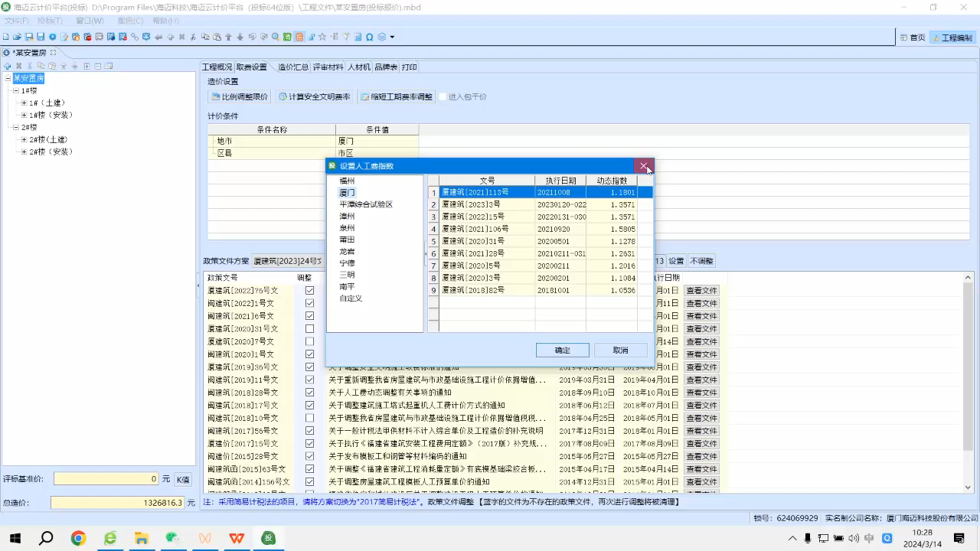This screenshot has height=551, width=980.
Task: Switch to the 评审材料 tab
Action: coord(328,67)
